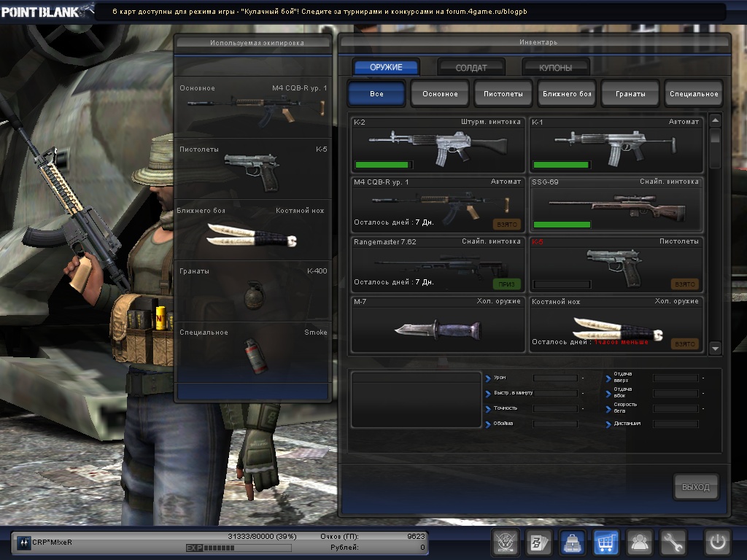Select the SSG-69 sniper rifle item
Image resolution: width=747 pixels, height=560 pixels.
(x=616, y=204)
